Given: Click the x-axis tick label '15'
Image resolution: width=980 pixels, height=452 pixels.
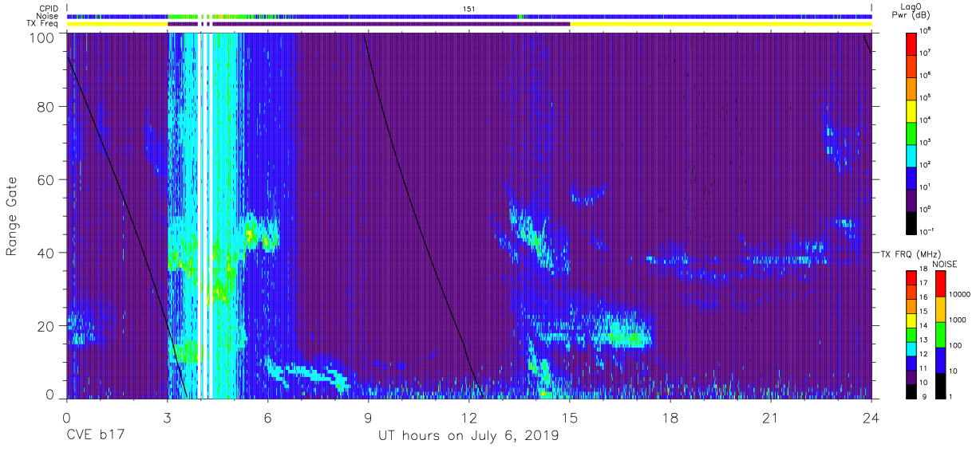Looking at the screenshot, I should coord(570,419).
